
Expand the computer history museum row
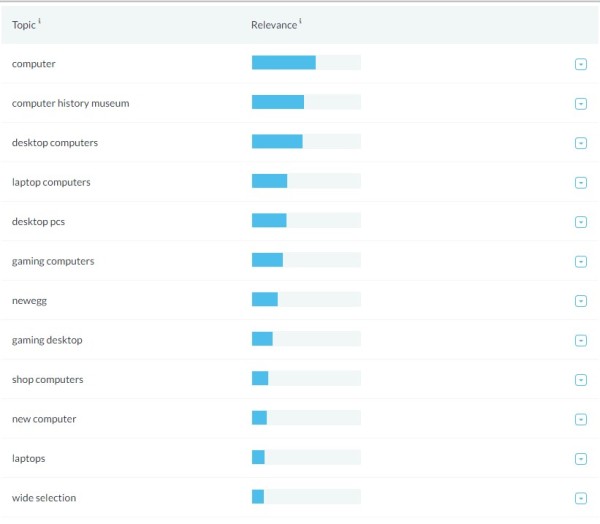(580, 104)
